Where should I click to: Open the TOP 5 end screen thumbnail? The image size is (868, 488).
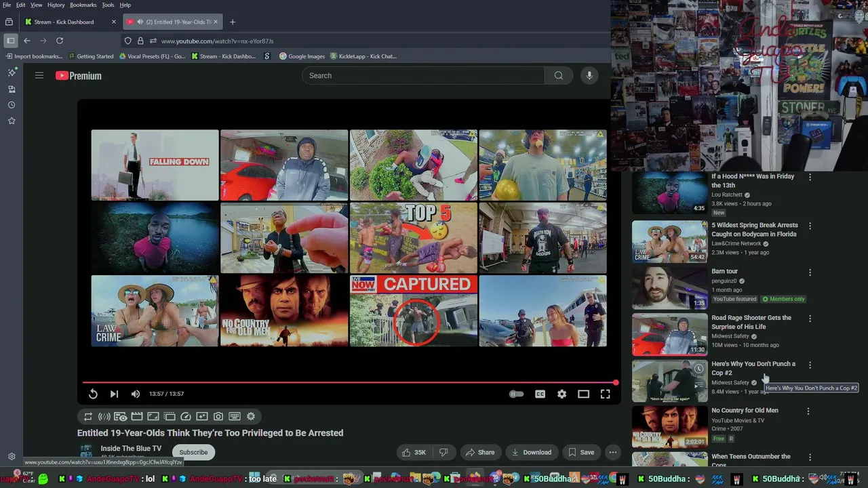coord(414,238)
